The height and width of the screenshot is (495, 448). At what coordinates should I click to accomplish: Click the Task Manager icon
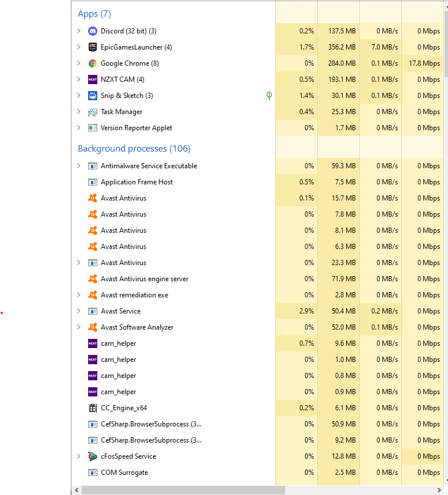click(93, 112)
